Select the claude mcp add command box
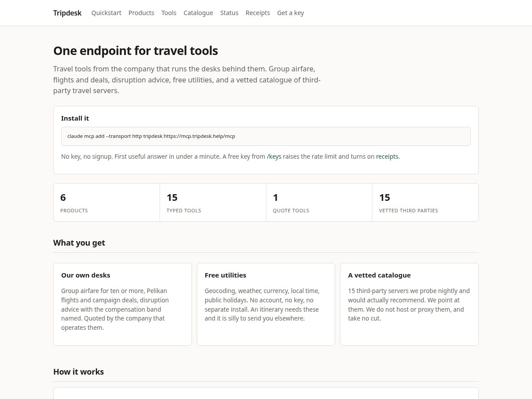Viewport: 532px width, 399px height. 266,136
